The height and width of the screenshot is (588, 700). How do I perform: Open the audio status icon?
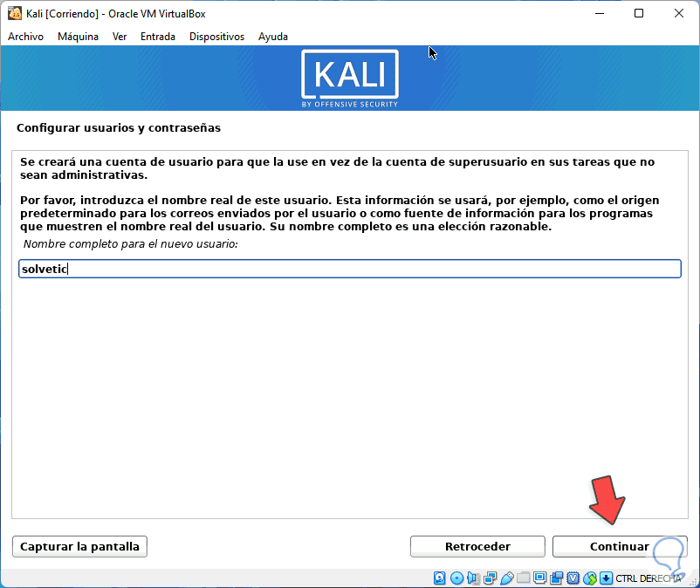(473, 578)
